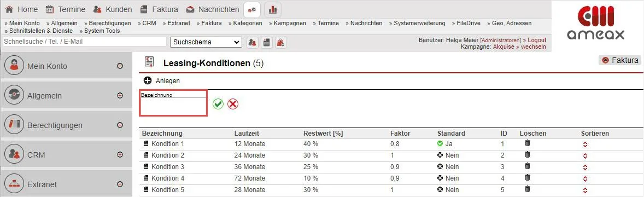Click the customer search icon beside Suchschema

pyautogui.click(x=252, y=42)
